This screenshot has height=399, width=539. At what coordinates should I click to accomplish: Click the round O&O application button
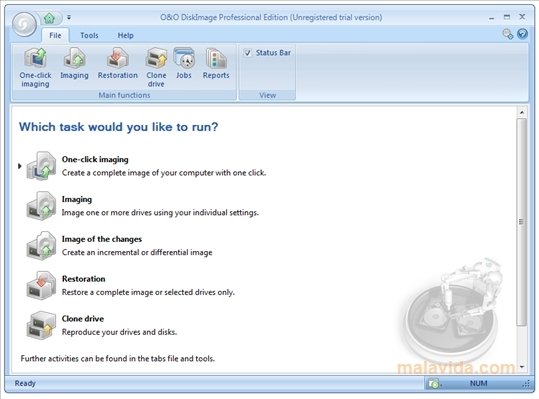[x=24, y=24]
